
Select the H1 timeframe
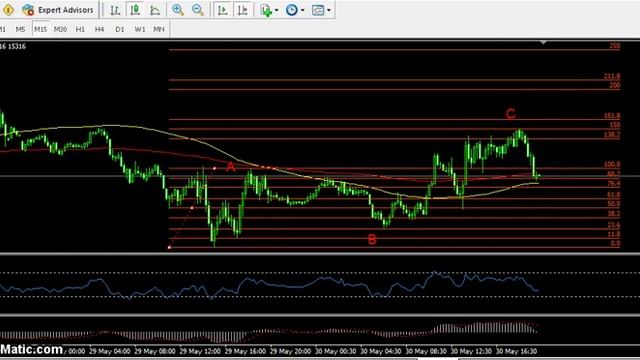tap(80, 29)
